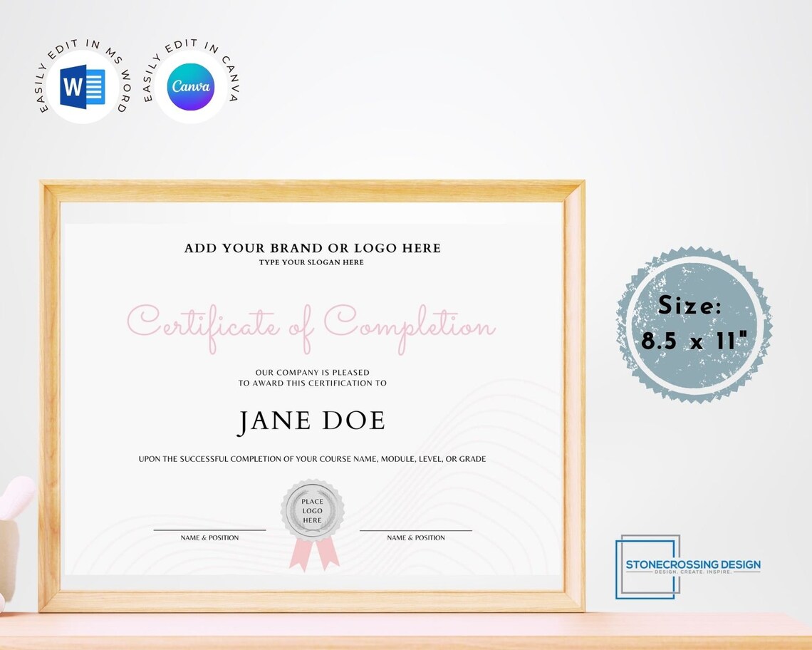Select the 'JANE DOE' name text

pyautogui.click(x=310, y=421)
